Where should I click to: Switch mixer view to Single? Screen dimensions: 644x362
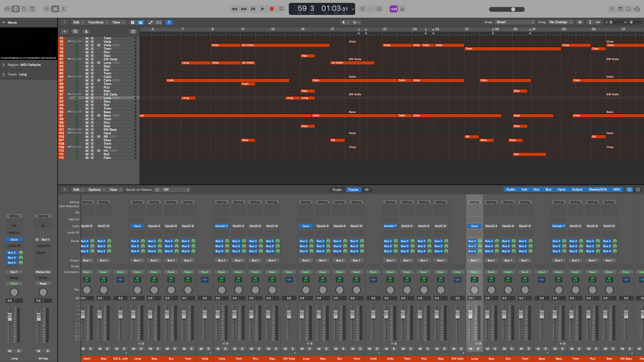click(337, 190)
